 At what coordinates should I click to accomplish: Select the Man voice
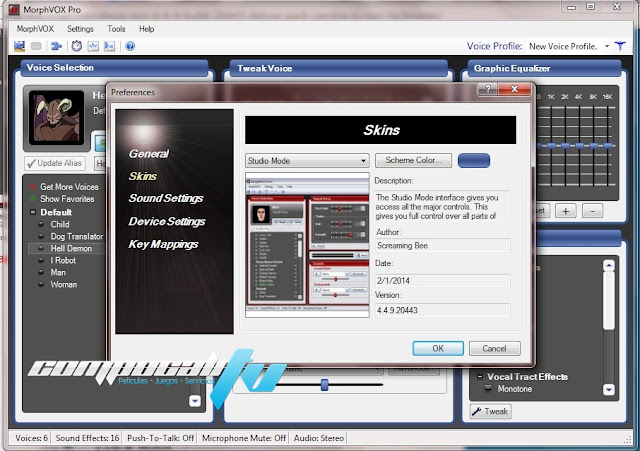pos(58,272)
